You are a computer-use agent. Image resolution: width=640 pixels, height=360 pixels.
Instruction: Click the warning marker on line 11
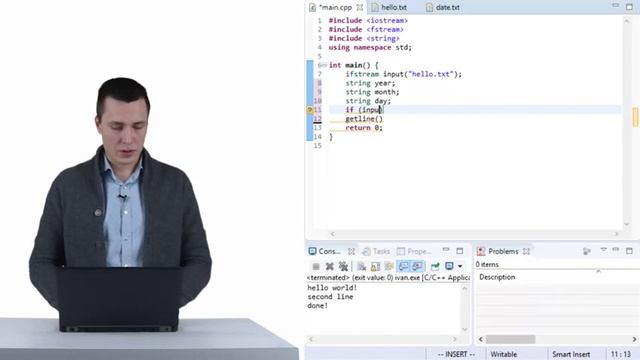coord(310,110)
